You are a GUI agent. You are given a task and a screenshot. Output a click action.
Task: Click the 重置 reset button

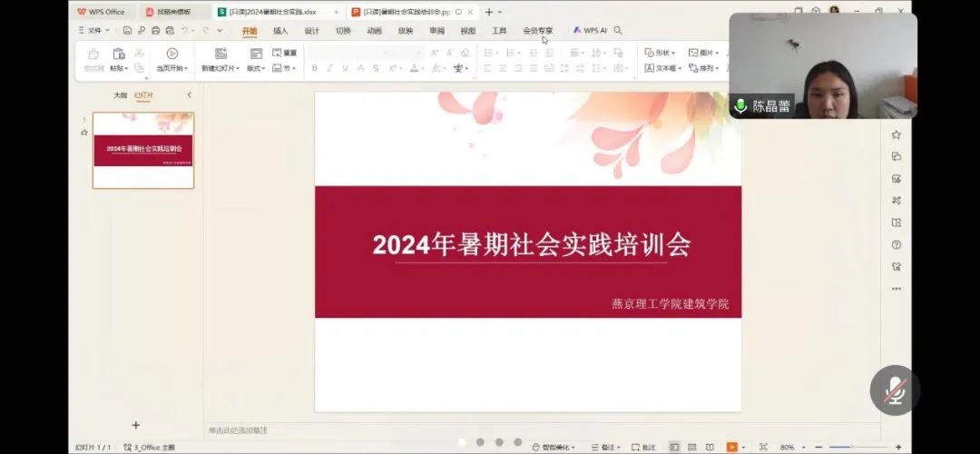(284, 53)
